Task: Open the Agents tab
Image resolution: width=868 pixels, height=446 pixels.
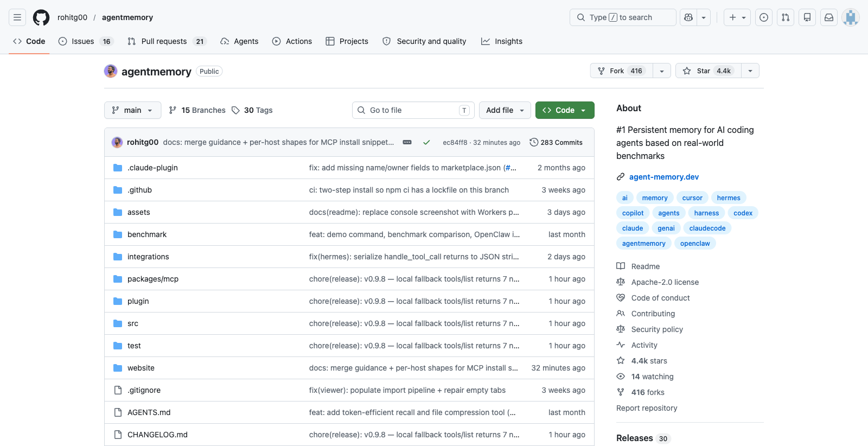Action: [x=239, y=41]
